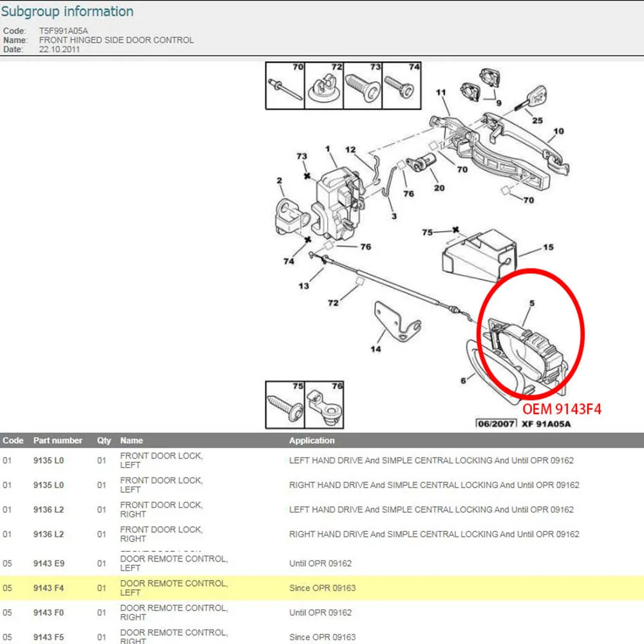Click callout number 25 below the key
This screenshot has width=644, height=644.
click(537, 120)
